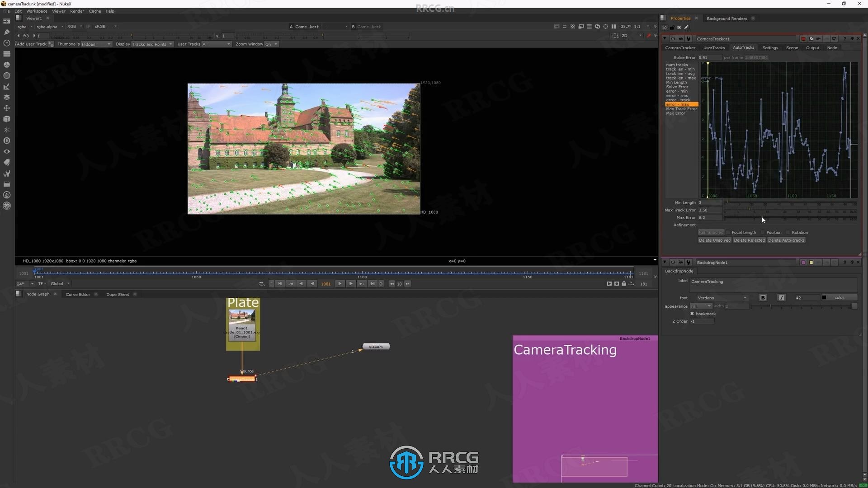Click the red CameraTracker1 color swatch
This screenshot has height=488, width=868.
tap(803, 39)
